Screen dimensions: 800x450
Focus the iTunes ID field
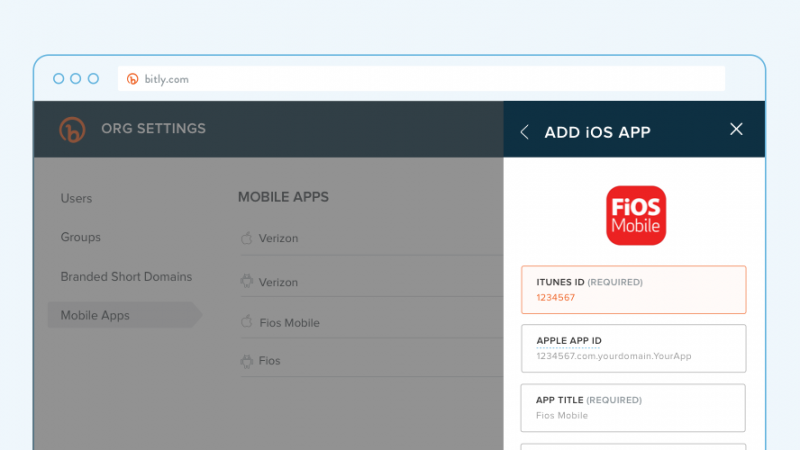coord(633,289)
